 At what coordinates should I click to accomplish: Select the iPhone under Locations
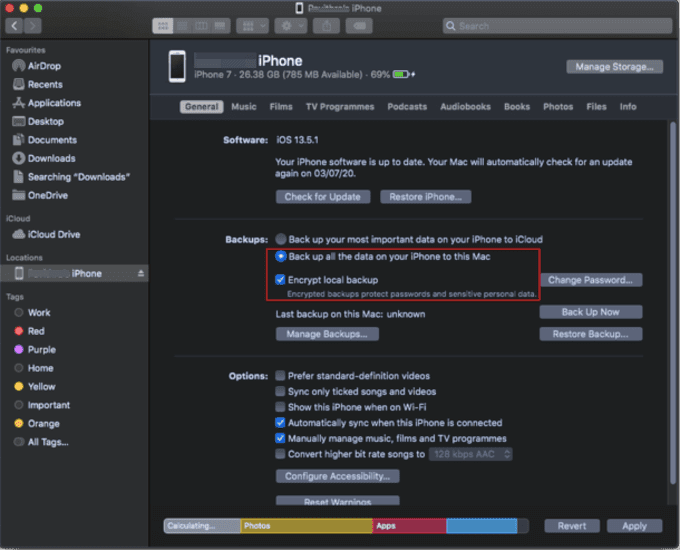point(74,273)
